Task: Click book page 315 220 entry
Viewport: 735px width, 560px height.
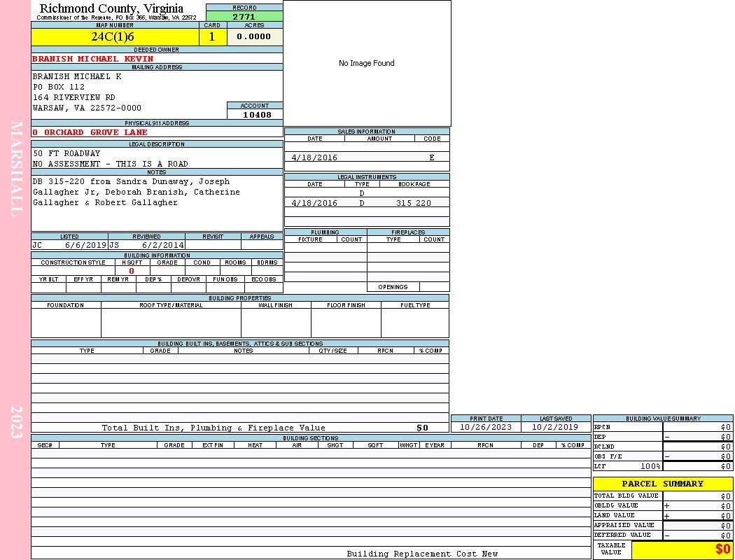Action: pos(413,203)
